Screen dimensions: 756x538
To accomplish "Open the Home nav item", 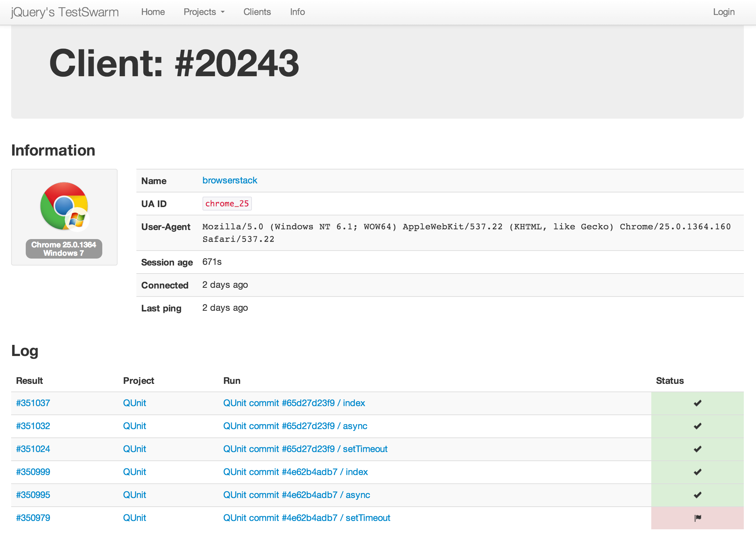I will click(153, 12).
